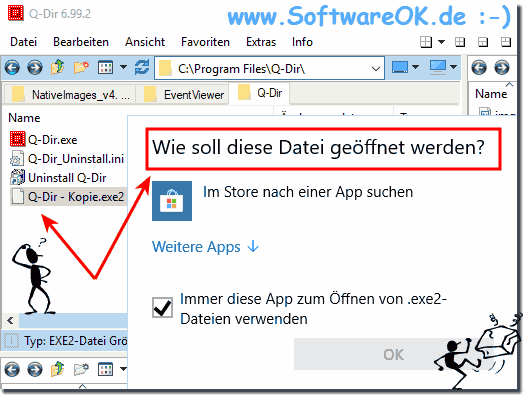Uncheck always use this app for .exe2 files
The image size is (524, 396).
162,308
